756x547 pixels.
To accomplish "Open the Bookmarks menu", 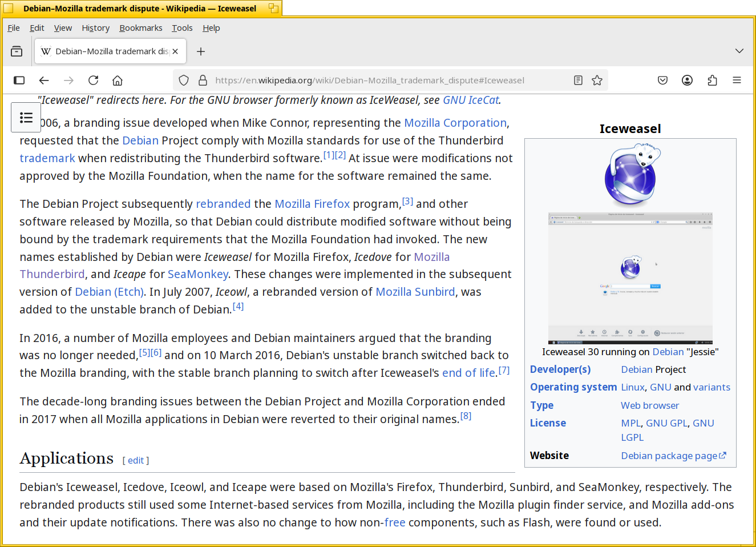I will point(140,28).
